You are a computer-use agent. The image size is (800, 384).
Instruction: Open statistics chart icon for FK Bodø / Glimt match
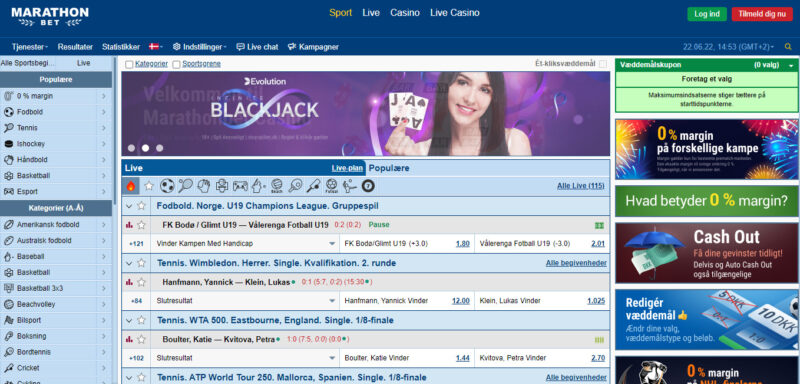pos(129,225)
